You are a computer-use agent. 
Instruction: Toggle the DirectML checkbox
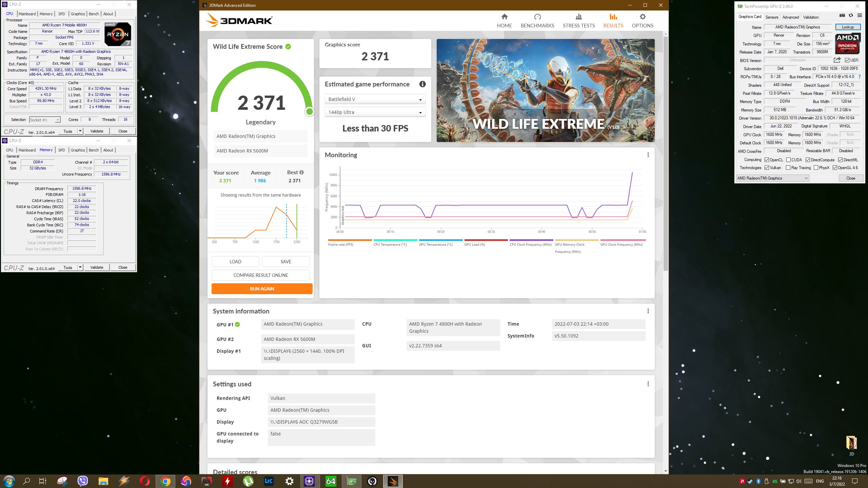point(840,160)
